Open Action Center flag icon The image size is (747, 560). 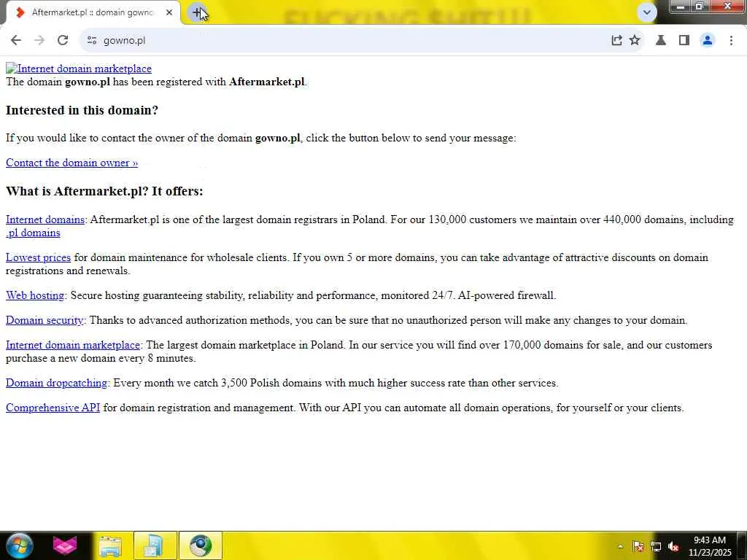[638, 547]
